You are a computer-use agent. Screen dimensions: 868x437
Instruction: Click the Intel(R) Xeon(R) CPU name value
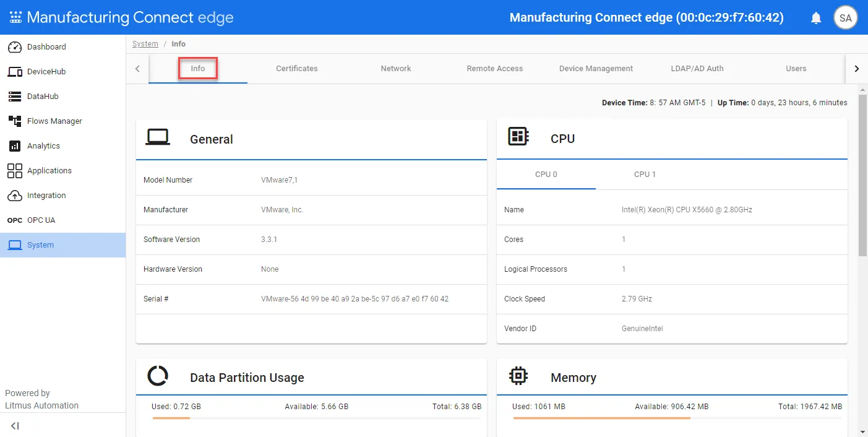pyautogui.click(x=687, y=210)
